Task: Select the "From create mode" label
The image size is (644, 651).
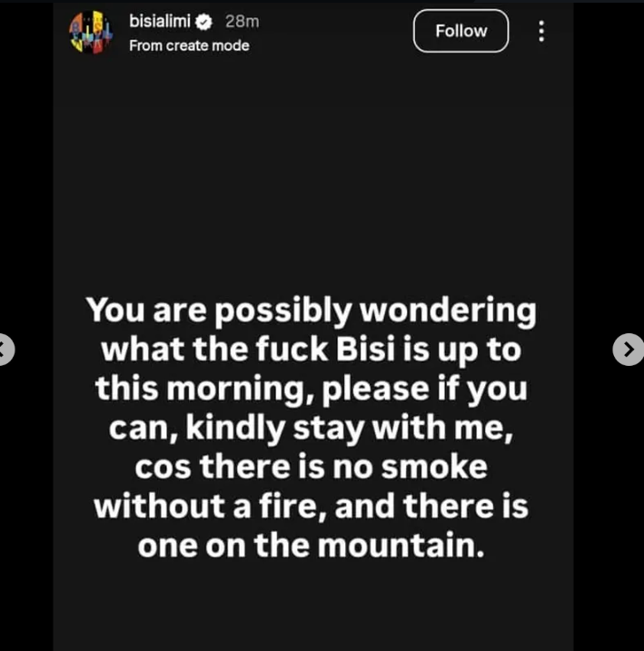Action: point(189,45)
